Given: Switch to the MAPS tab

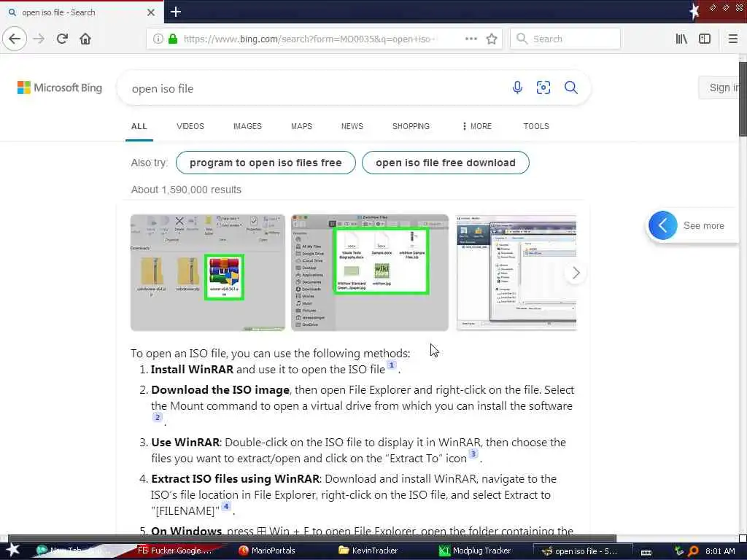Looking at the screenshot, I should coord(301,126).
